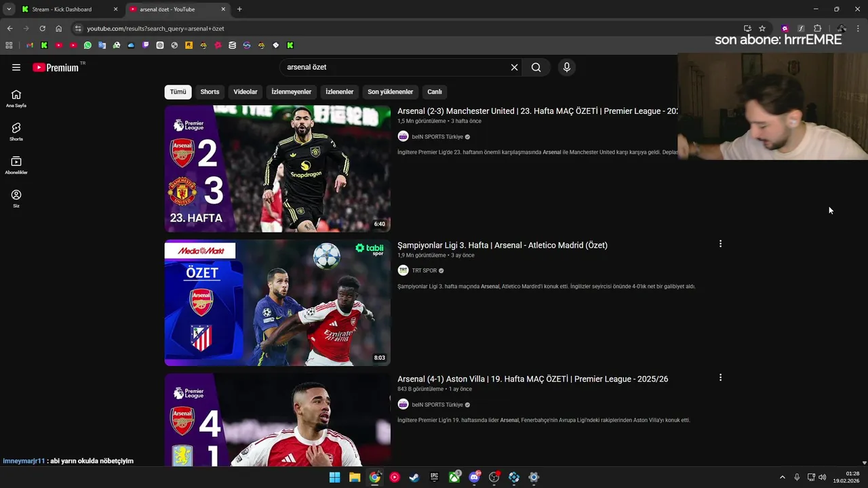The image size is (868, 488).
Task: Select the Tümü filter chip
Action: click(178, 91)
